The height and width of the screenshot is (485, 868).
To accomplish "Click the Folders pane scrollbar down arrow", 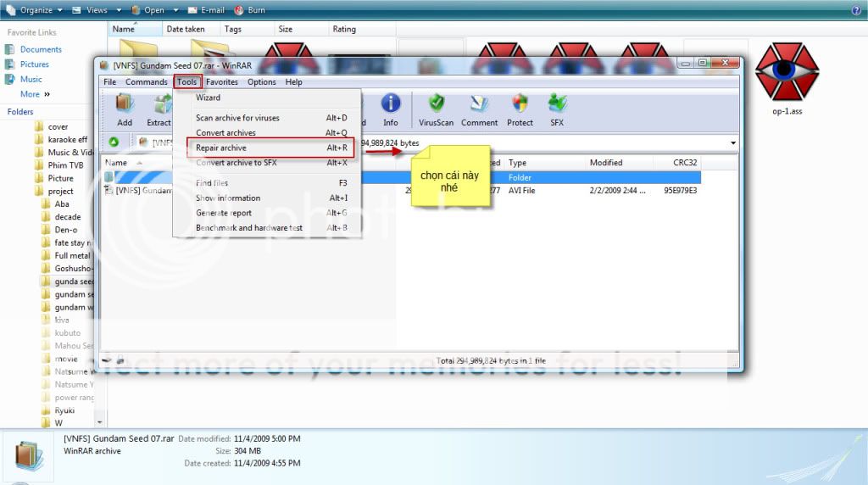I will (101, 421).
